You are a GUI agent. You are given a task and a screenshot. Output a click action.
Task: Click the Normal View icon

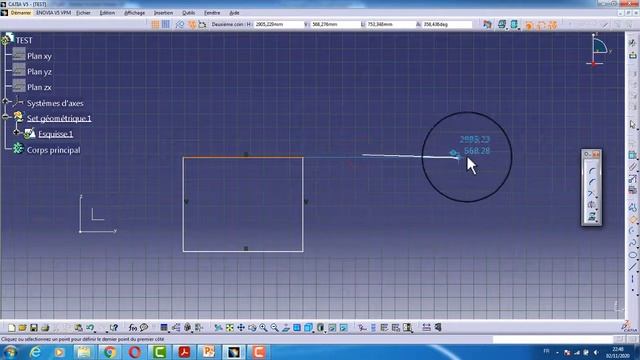point(286,327)
